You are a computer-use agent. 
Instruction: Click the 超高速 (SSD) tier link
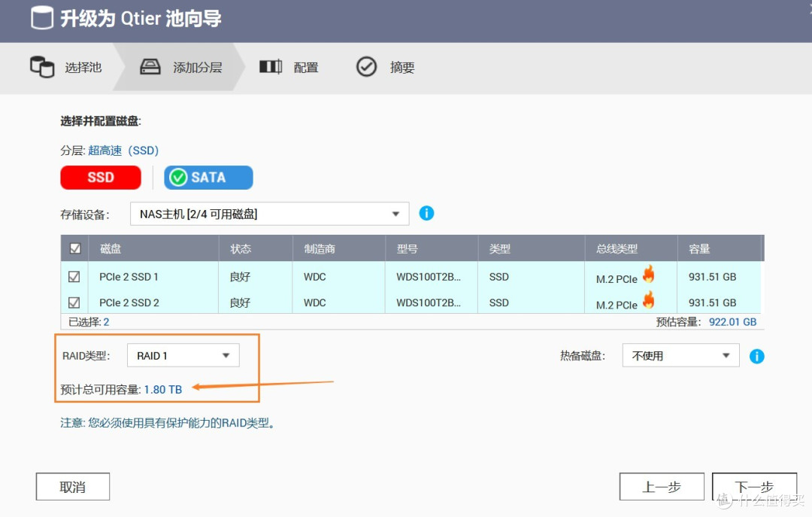123,151
